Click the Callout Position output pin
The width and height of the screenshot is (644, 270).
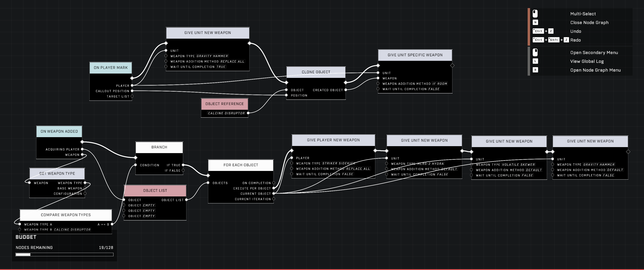[132, 91]
